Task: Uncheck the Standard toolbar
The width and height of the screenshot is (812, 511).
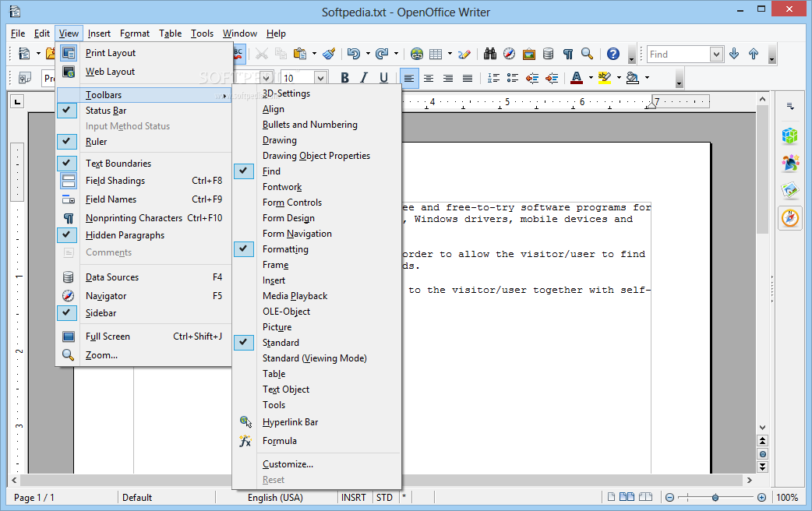Action: click(x=316, y=342)
